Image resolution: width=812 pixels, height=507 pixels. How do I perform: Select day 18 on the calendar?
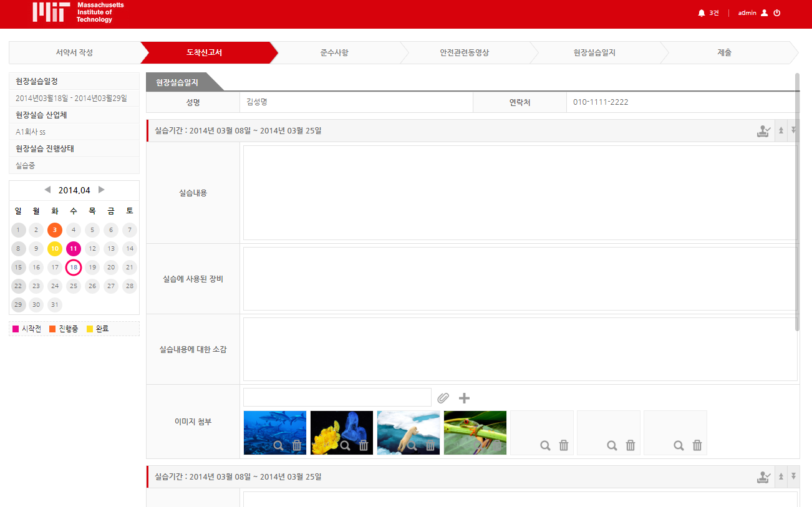pos(74,267)
